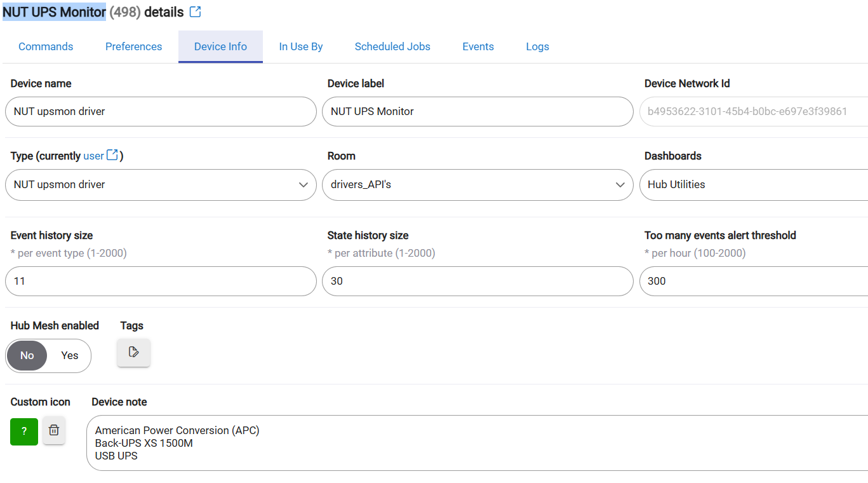Go to the Logs tab
This screenshot has width=868, height=483.
click(x=537, y=46)
